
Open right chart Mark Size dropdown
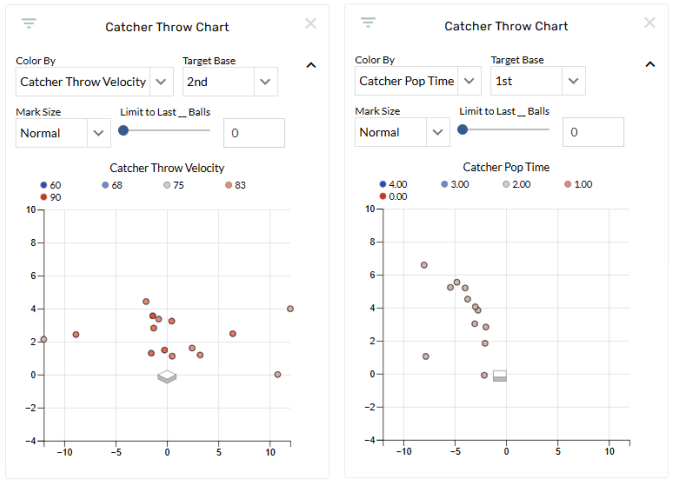point(402,132)
